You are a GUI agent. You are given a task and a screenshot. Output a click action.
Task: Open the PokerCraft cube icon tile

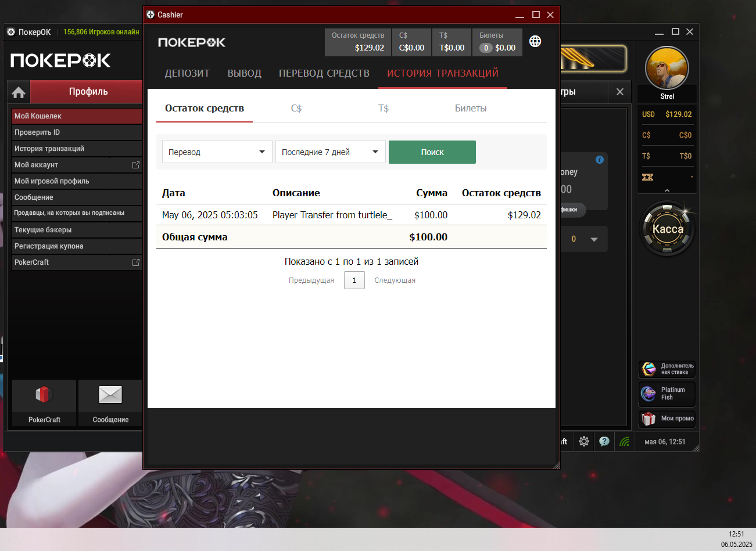click(44, 403)
